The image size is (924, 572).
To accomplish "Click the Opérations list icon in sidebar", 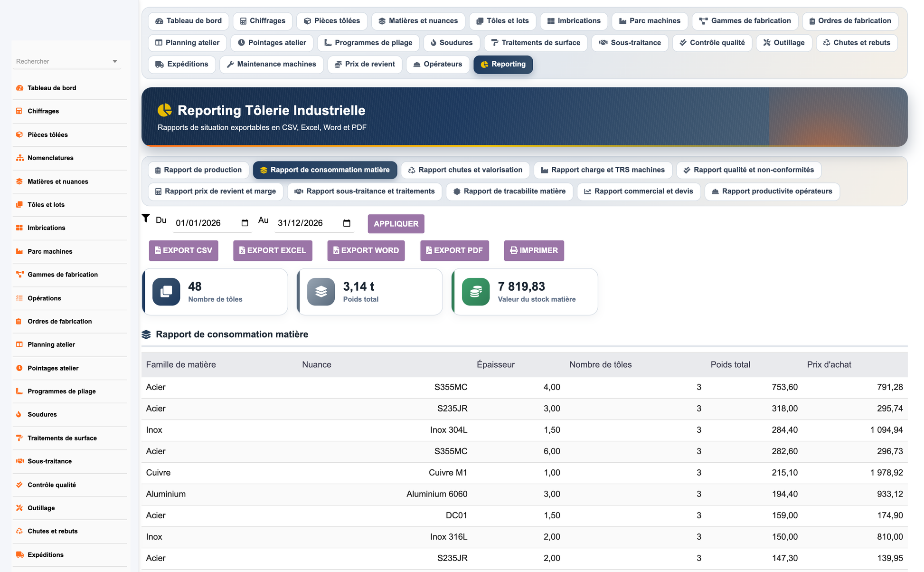I will (x=19, y=298).
